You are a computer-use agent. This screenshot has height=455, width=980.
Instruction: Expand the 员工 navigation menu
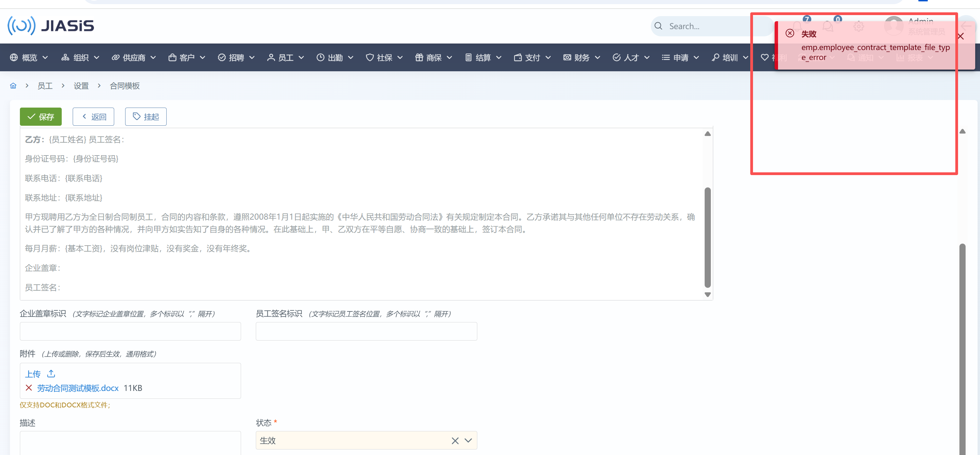(285, 58)
